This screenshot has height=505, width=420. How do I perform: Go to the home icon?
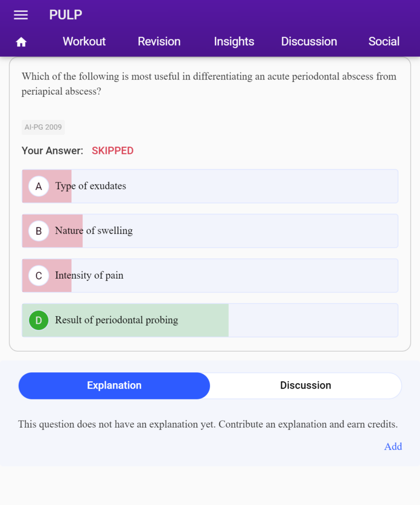21,42
